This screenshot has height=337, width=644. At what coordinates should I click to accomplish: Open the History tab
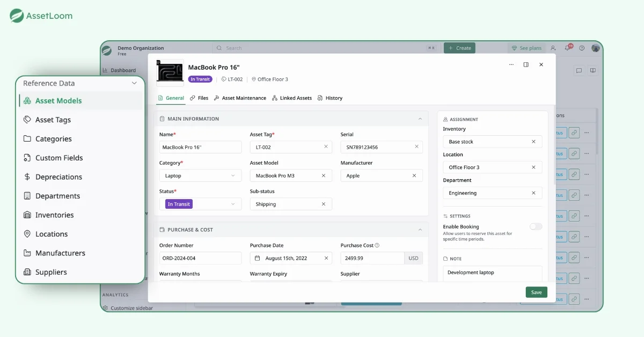(330, 98)
